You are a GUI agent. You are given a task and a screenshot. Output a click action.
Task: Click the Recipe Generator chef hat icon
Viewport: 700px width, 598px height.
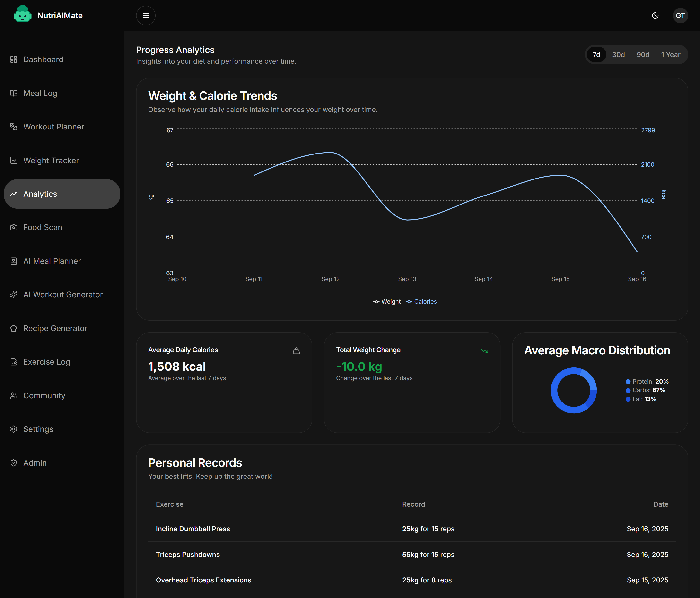coord(14,328)
